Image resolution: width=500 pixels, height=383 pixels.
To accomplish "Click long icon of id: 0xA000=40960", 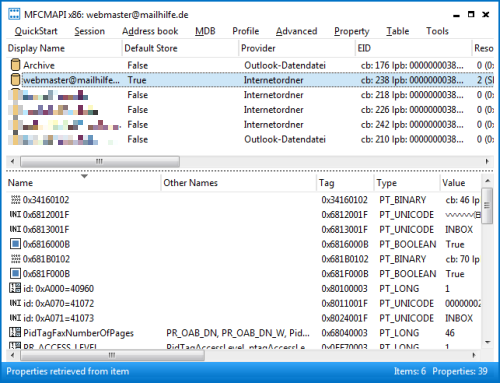I will pos(15,288).
